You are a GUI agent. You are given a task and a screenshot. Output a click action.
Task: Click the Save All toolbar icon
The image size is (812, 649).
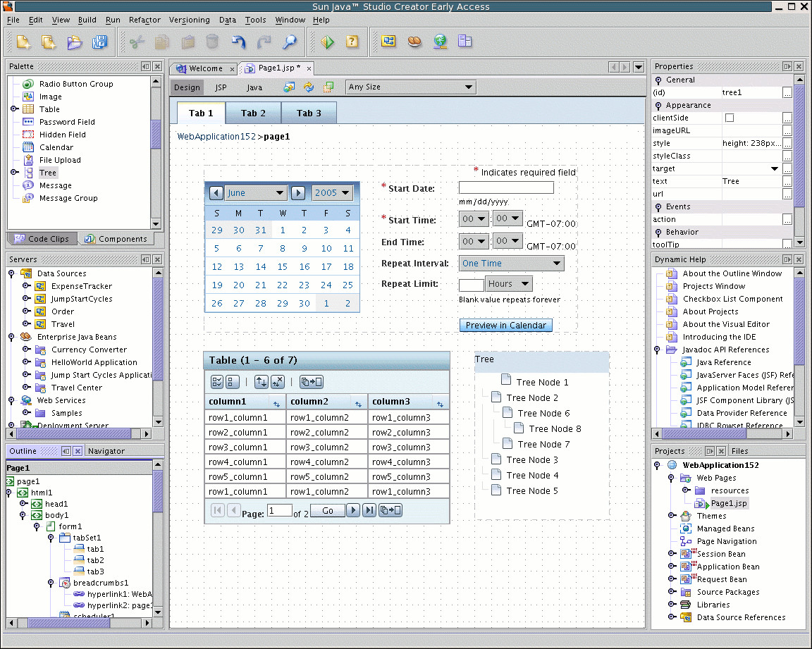[99, 42]
